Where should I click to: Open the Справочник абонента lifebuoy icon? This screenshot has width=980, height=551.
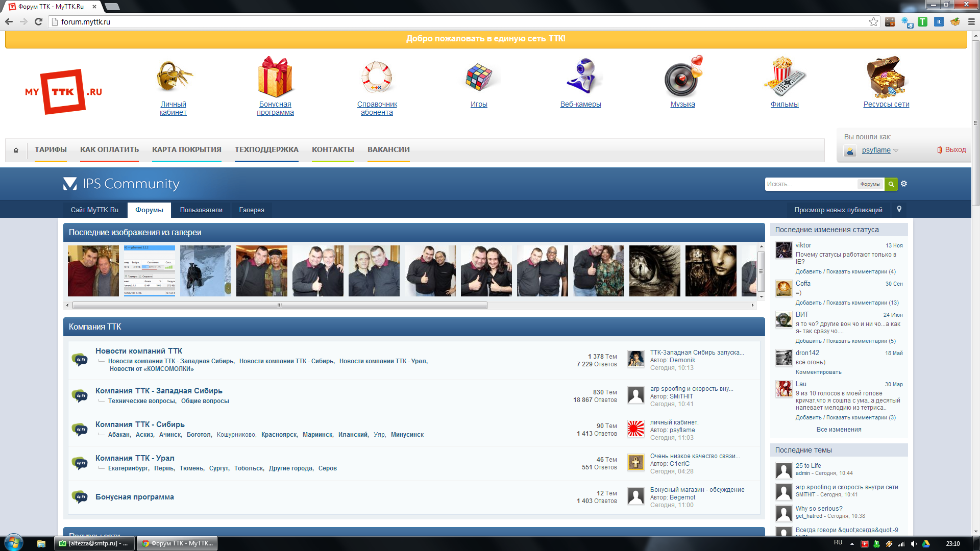tap(377, 77)
